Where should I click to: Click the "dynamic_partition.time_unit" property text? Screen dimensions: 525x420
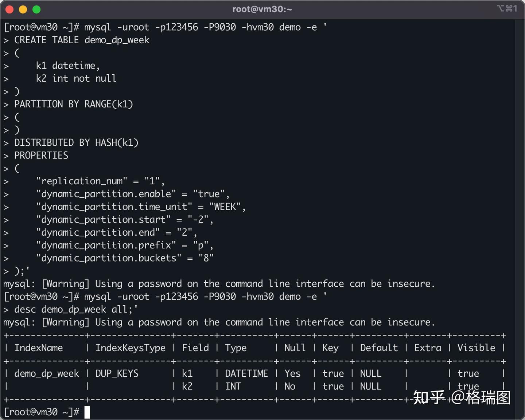114,207
